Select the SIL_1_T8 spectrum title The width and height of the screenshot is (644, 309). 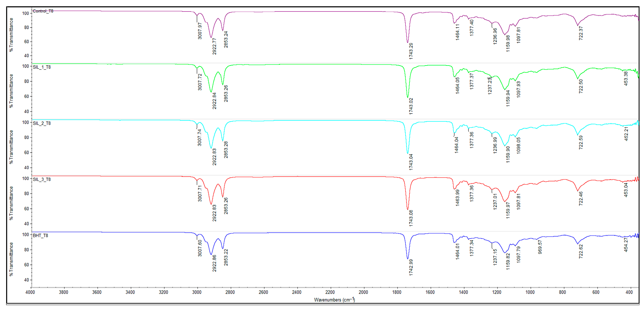coord(42,67)
